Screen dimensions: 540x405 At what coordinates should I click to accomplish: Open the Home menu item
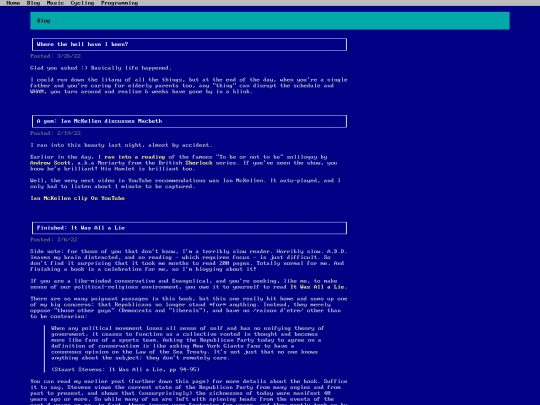click(x=13, y=3)
